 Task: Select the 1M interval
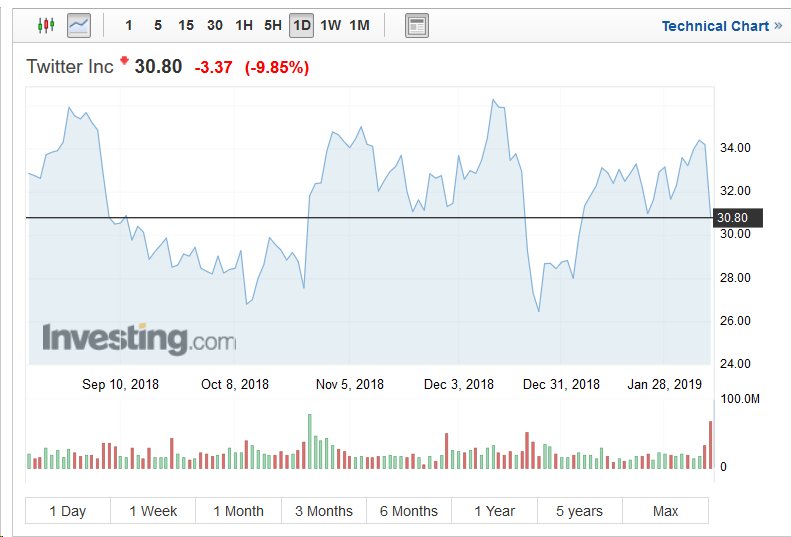point(360,25)
